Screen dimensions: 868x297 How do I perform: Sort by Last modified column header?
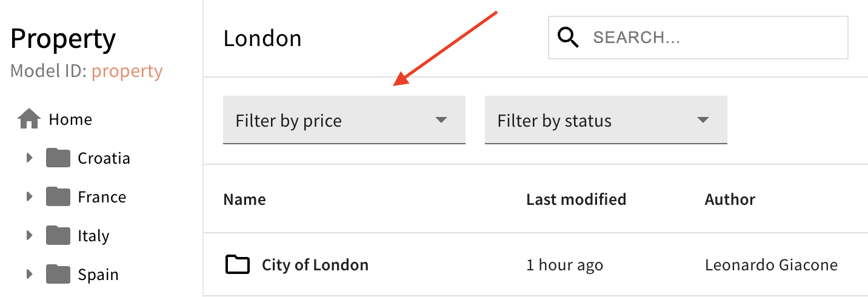pos(576,199)
